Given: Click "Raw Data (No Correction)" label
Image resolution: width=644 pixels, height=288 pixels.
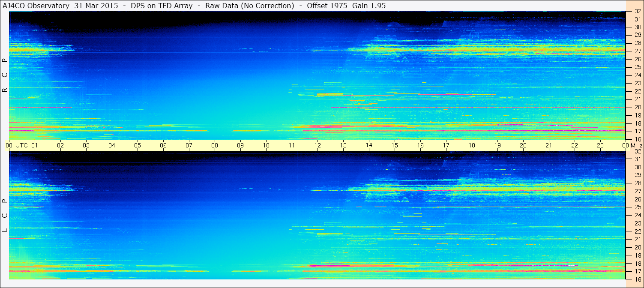Looking at the screenshot, I should [x=250, y=6].
